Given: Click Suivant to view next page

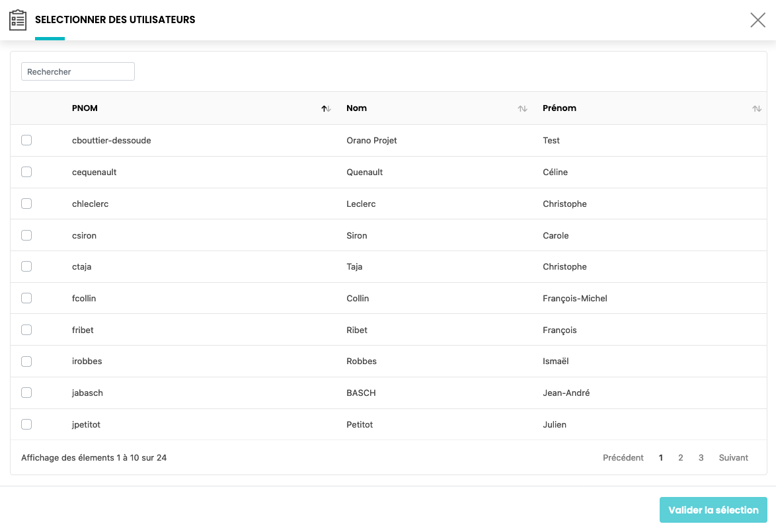Looking at the screenshot, I should [x=733, y=457].
